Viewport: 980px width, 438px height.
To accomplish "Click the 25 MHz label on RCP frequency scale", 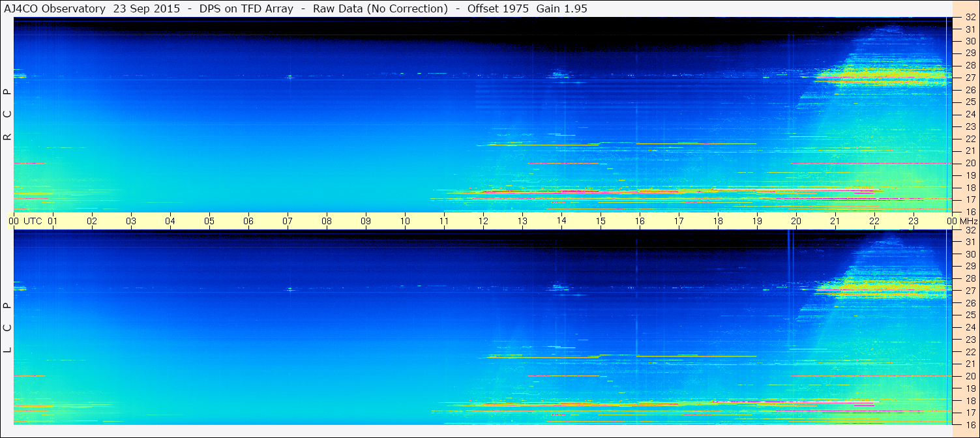I will tap(970, 102).
